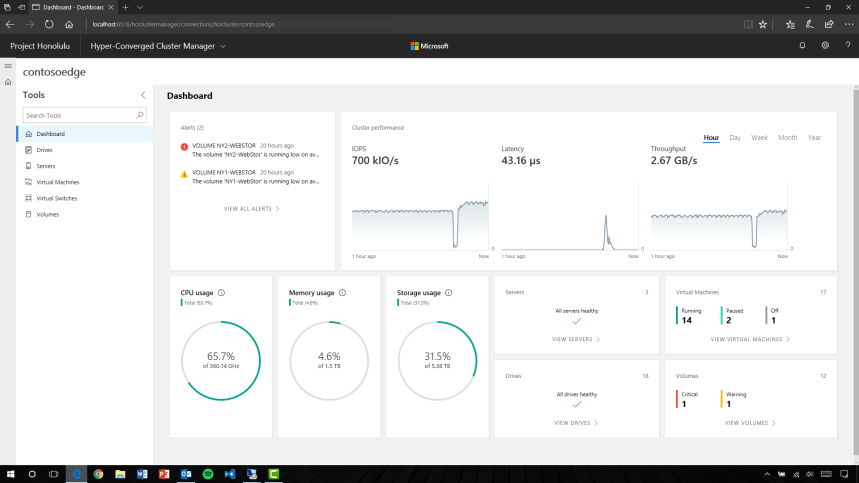Click the Microsoft logo in header
Viewport: 859px width, 483px height.
(x=430, y=46)
